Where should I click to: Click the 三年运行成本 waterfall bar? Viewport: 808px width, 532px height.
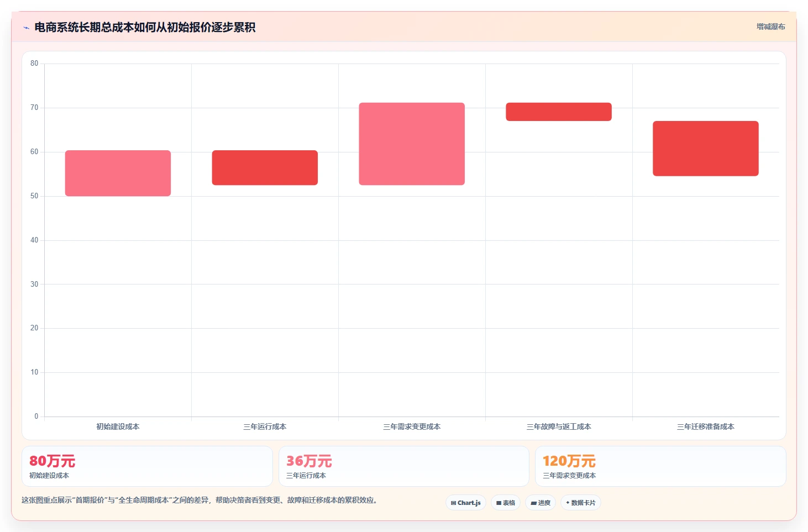pos(265,167)
